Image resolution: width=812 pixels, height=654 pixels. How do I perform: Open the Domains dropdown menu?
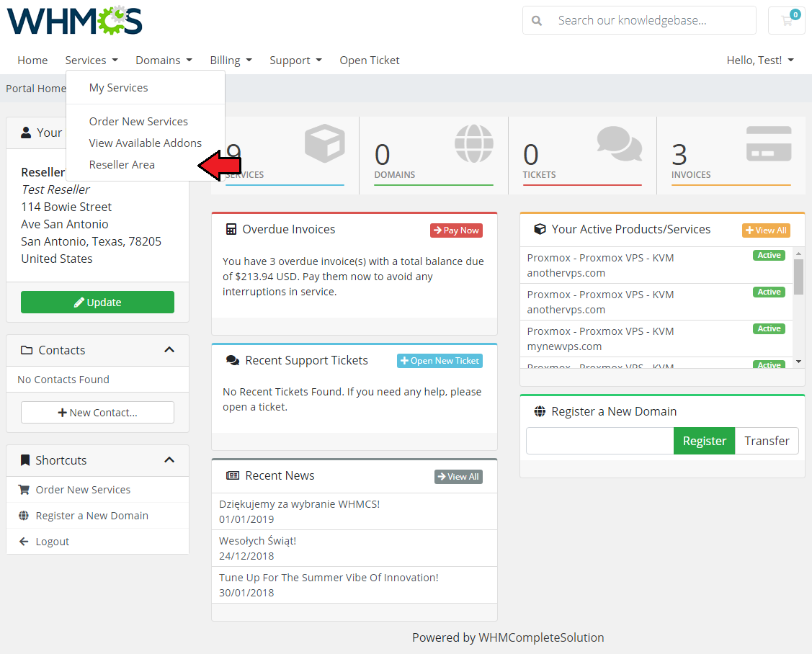tap(164, 60)
